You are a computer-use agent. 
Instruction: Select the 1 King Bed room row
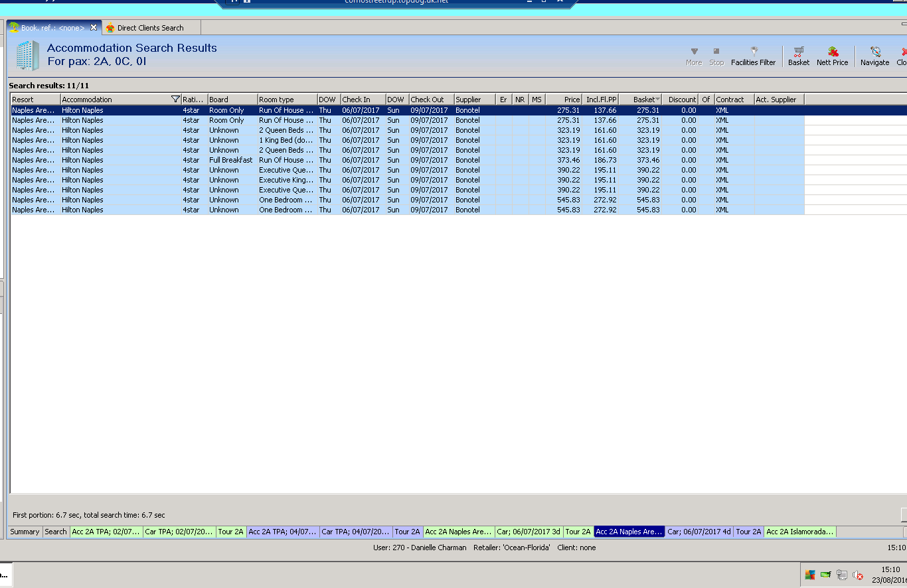(x=286, y=140)
